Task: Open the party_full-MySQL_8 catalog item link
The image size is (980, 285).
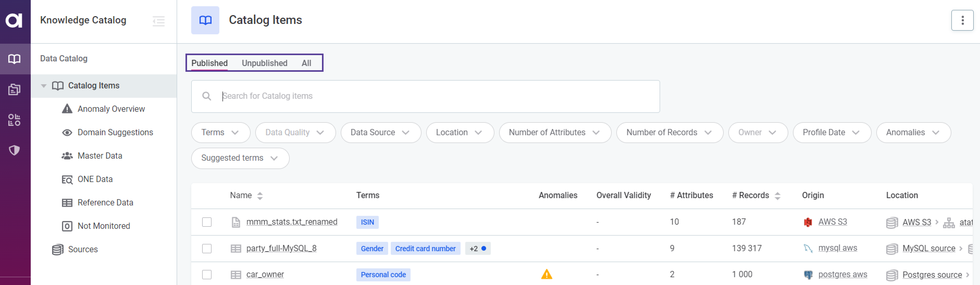Action: click(281, 248)
